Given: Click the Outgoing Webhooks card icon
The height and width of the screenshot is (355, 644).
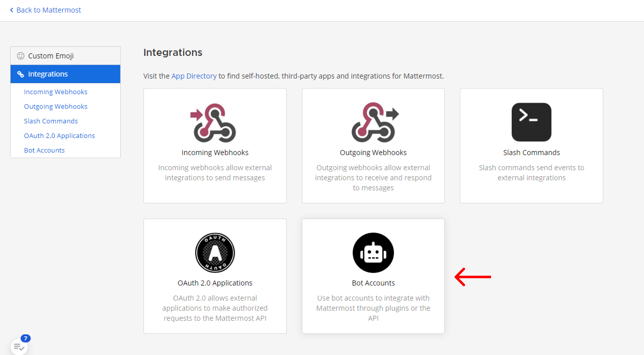Looking at the screenshot, I should (x=375, y=122).
